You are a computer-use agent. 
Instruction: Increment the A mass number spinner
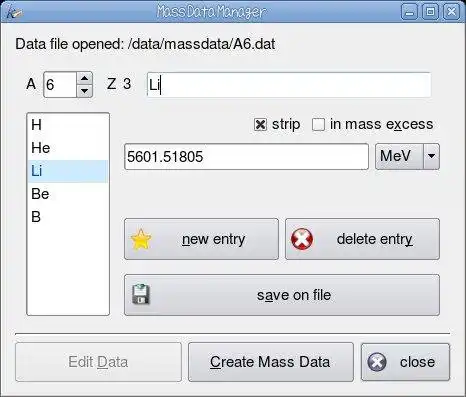coord(85,79)
